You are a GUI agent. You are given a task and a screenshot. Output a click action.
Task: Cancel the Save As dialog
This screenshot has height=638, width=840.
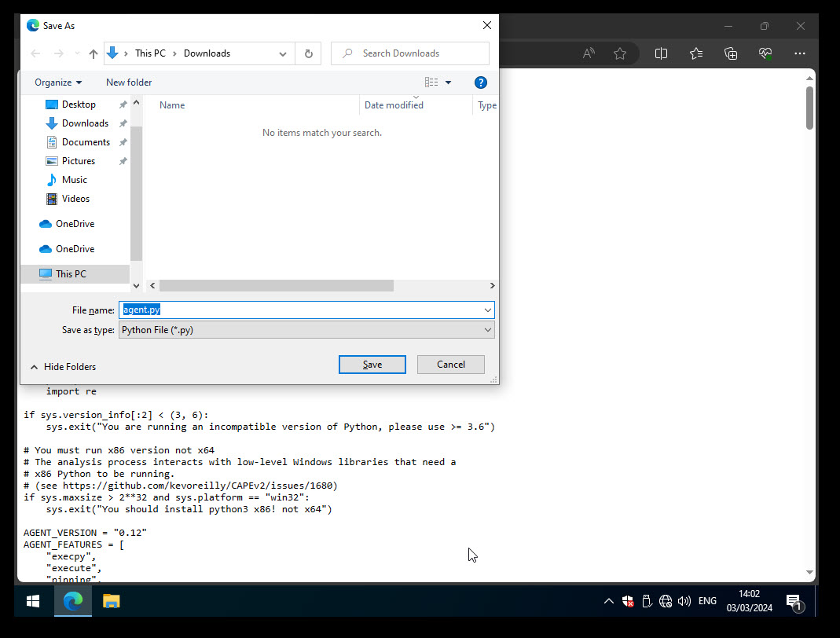450,365
